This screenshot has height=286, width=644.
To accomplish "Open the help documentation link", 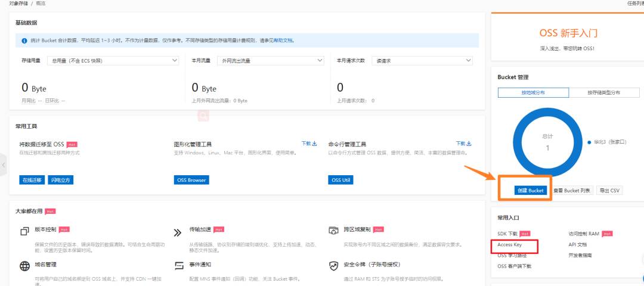I will tap(283, 41).
